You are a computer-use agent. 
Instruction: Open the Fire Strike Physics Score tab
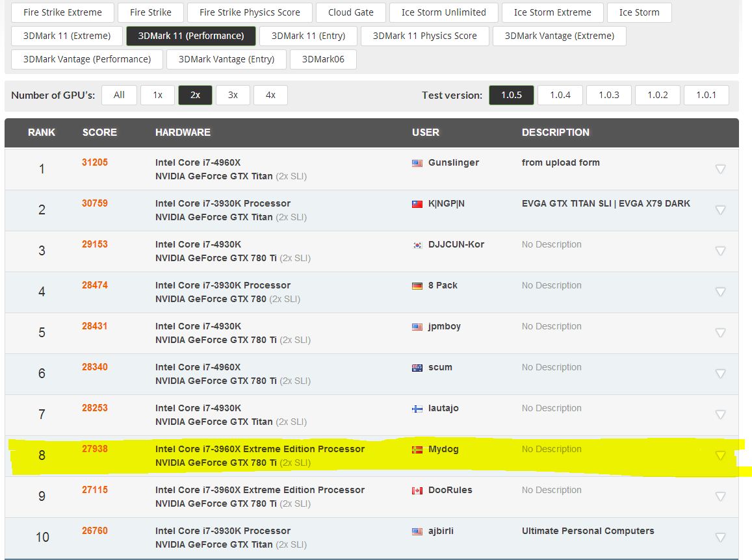[250, 12]
